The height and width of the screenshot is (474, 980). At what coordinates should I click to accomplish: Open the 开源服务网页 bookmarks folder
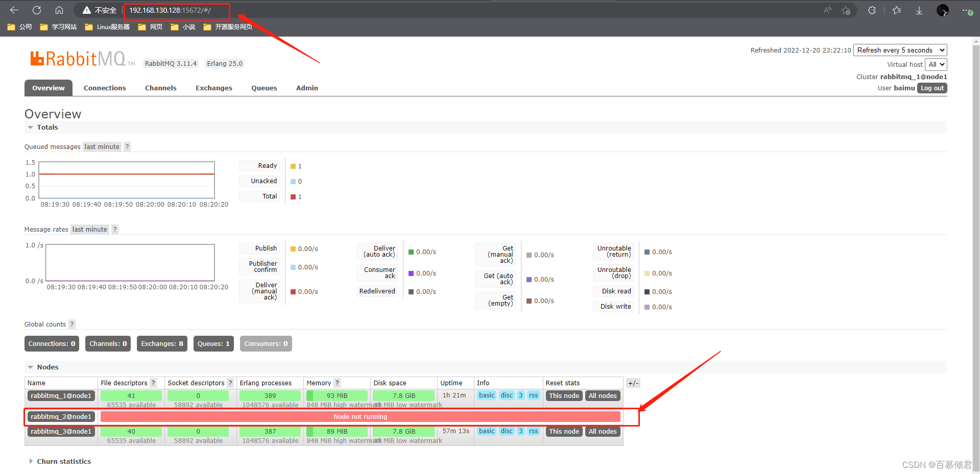point(228,27)
